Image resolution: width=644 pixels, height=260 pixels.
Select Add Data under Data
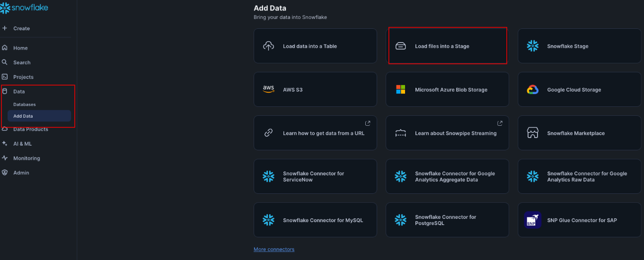pyautogui.click(x=39, y=116)
